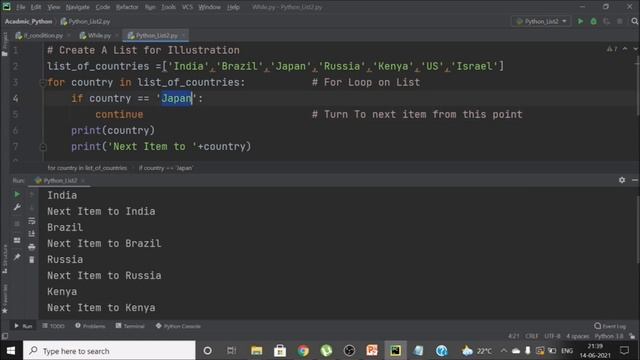Click the up arrow in the Run output gutter

[x=32, y=195]
